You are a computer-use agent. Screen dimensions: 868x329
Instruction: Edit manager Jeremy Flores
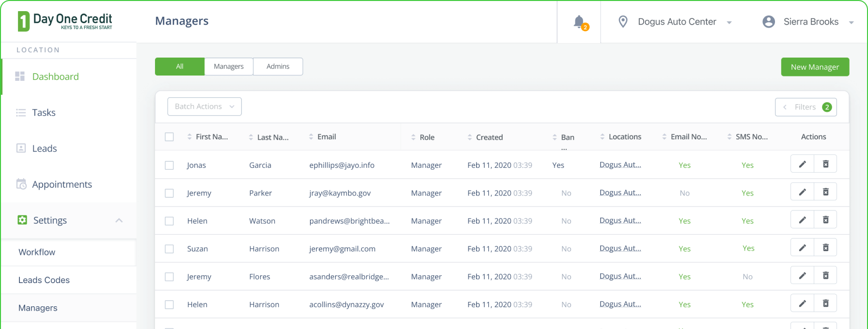point(802,276)
